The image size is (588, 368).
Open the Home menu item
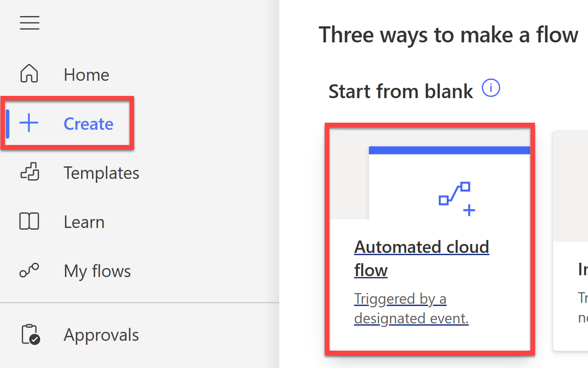click(86, 74)
